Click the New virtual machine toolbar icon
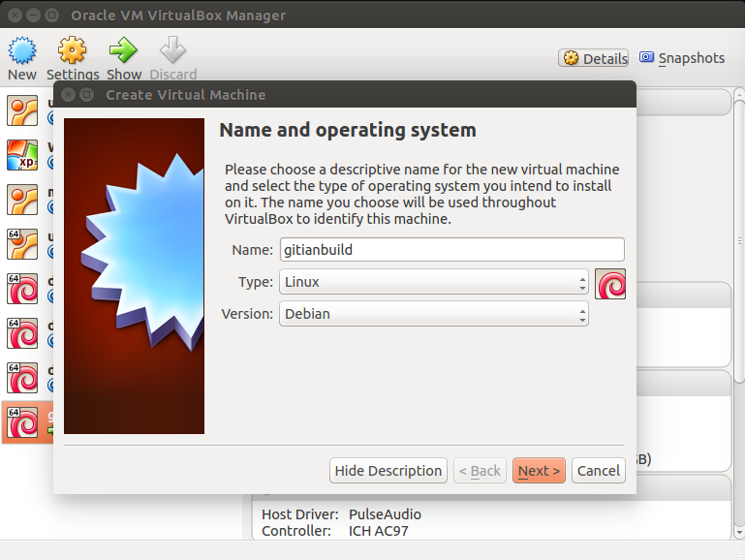Viewport: 745px width, 560px height. click(x=21, y=52)
